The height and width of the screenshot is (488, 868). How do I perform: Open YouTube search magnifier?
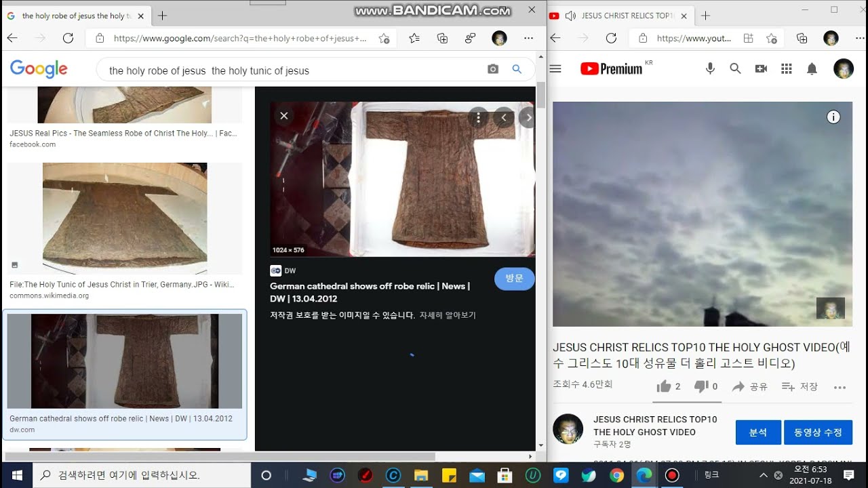tap(735, 68)
